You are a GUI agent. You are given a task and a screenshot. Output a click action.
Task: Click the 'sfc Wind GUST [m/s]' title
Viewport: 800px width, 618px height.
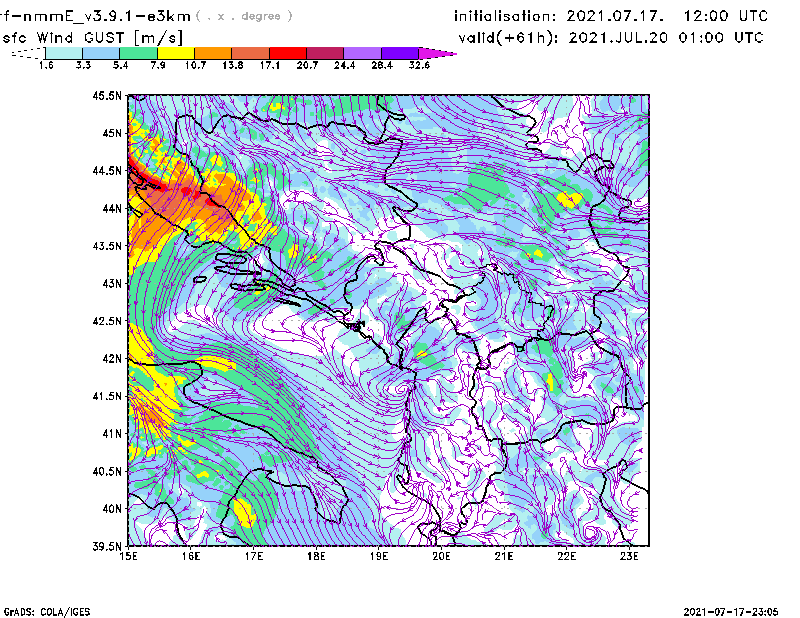click(x=93, y=38)
